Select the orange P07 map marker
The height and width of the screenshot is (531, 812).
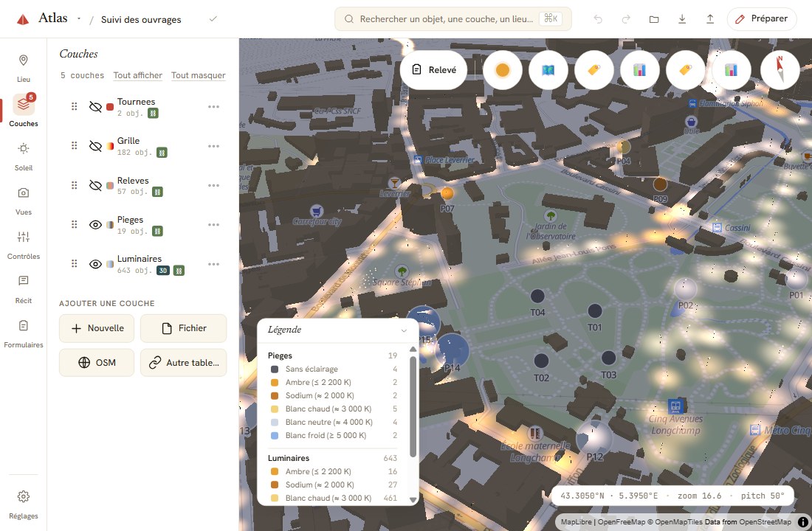click(447, 193)
